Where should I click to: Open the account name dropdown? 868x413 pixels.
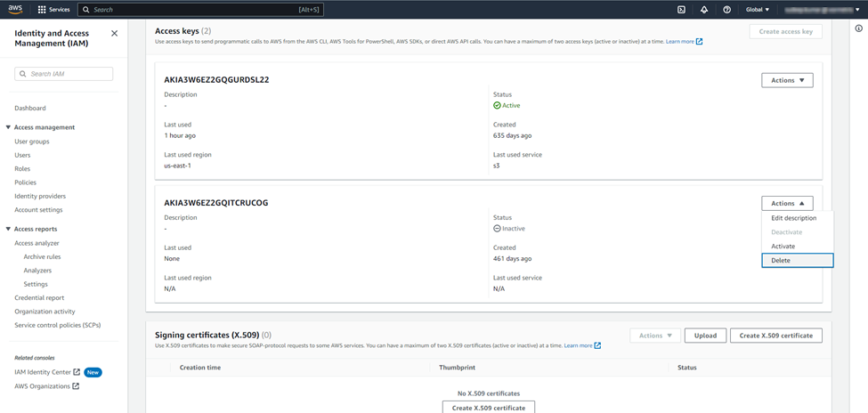click(x=823, y=10)
